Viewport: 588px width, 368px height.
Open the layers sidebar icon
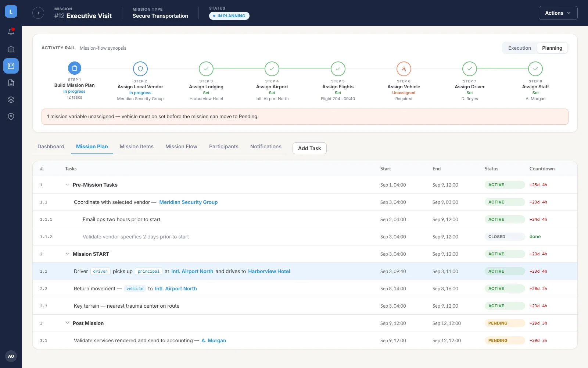coord(11,100)
